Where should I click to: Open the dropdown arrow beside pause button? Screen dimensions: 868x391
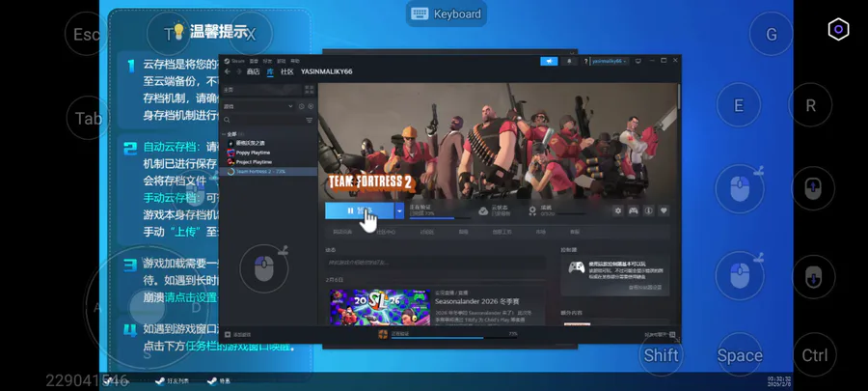point(399,210)
